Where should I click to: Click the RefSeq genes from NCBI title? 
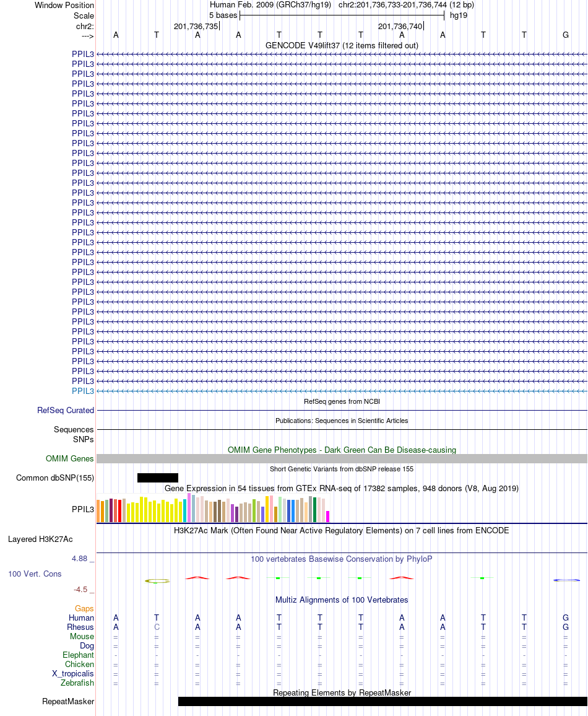342,401
